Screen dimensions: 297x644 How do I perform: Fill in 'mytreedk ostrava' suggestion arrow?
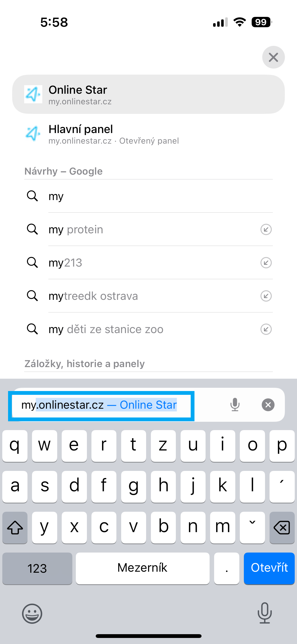[266, 296]
